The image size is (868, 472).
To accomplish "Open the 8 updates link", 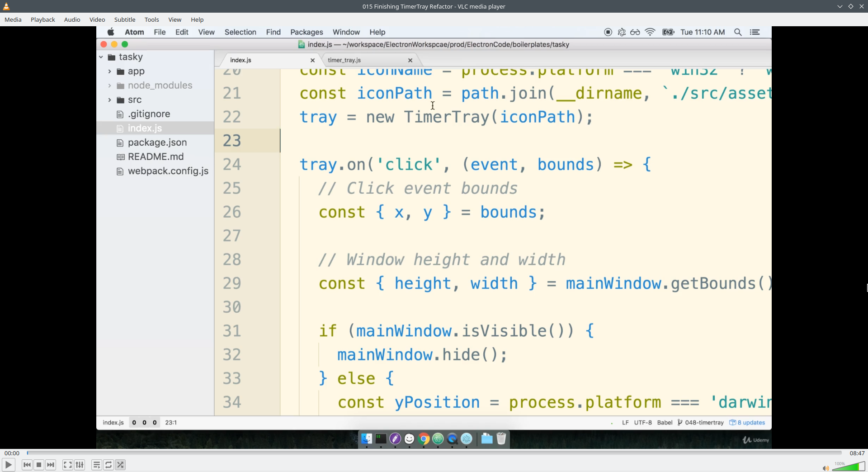I will 747,422.
